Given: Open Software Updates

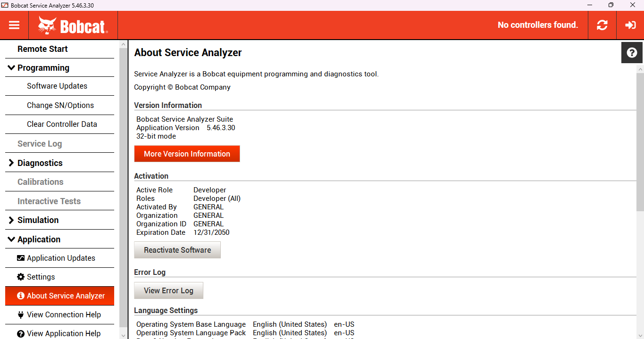Looking at the screenshot, I should coord(59,86).
